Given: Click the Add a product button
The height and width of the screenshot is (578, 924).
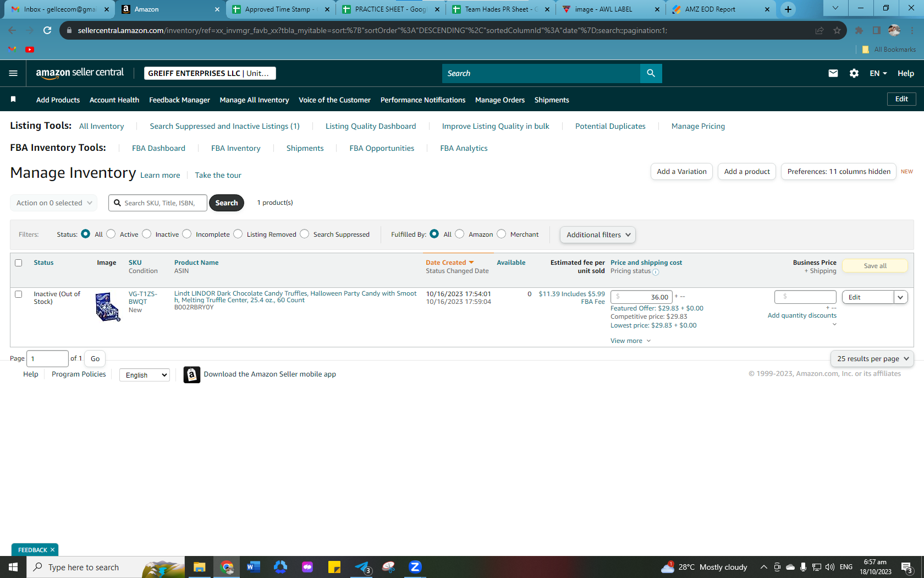Looking at the screenshot, I should tap(747, 172).
